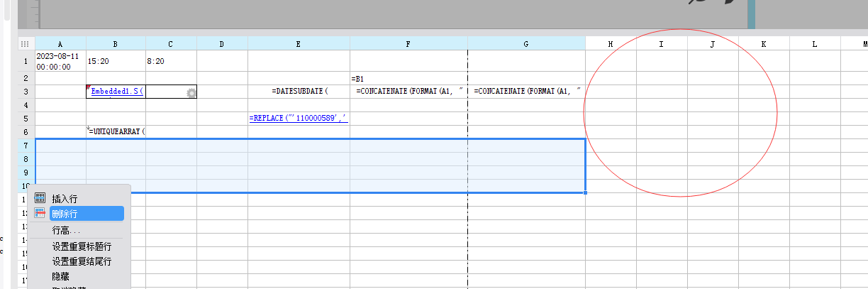Select column I header
The width and height of the screenshot is (868, 289).
coord(662,44)
